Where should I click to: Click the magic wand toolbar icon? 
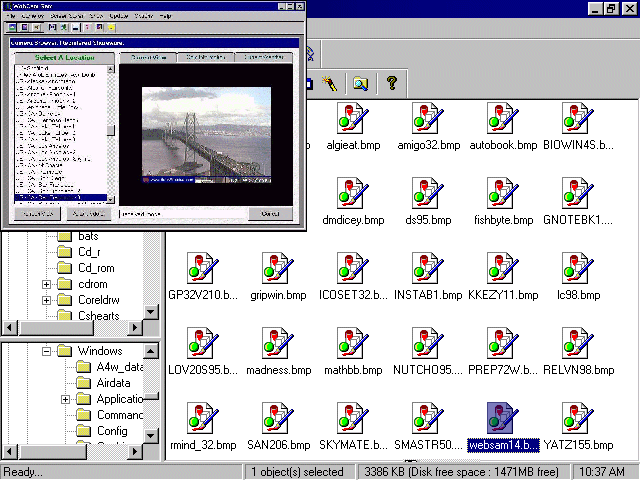pos(328,84)
